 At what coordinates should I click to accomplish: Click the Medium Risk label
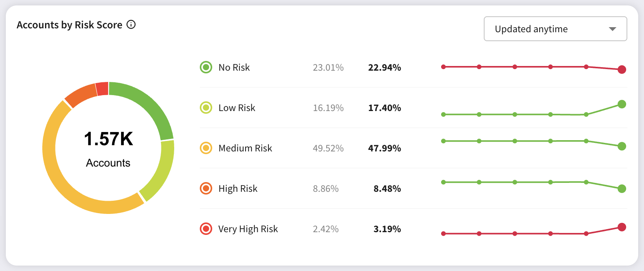pos(245,148)
